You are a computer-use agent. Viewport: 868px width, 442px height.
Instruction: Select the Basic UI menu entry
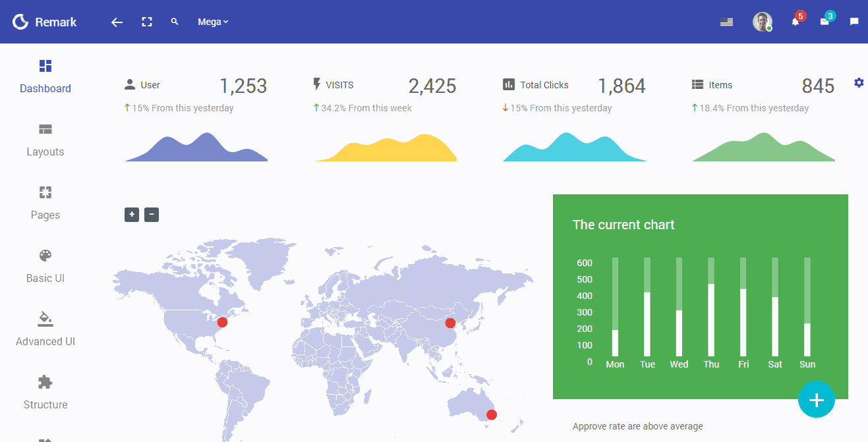pos(45,277)
